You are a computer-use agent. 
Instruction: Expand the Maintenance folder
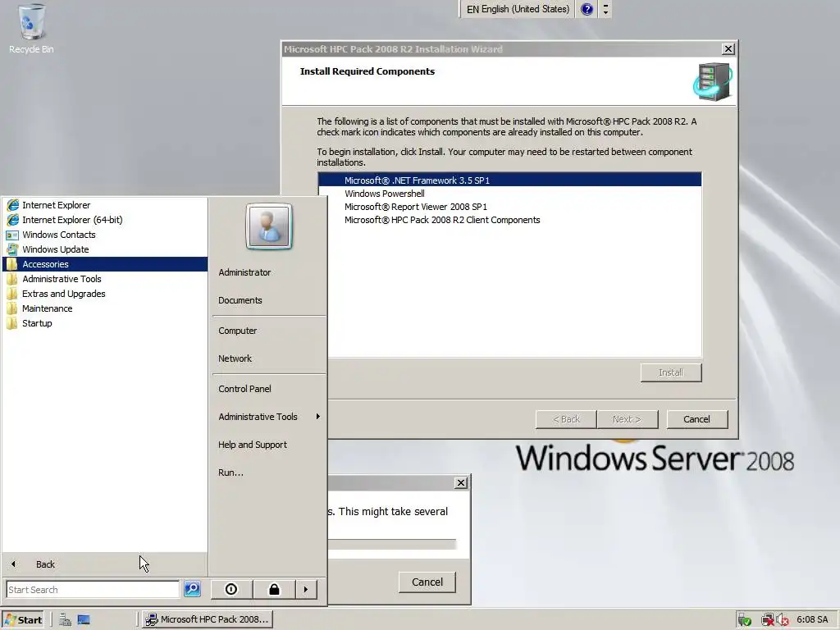(x=105, y=308)
